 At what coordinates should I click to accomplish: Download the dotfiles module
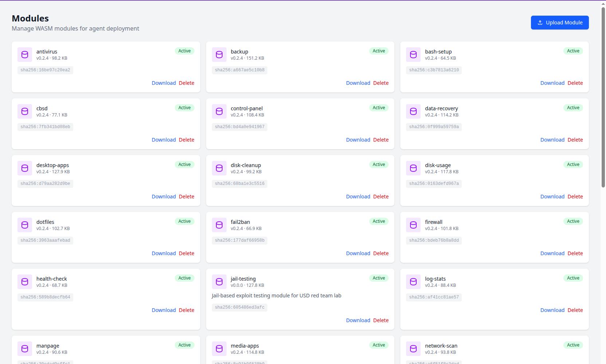click(x=164, y=253)
